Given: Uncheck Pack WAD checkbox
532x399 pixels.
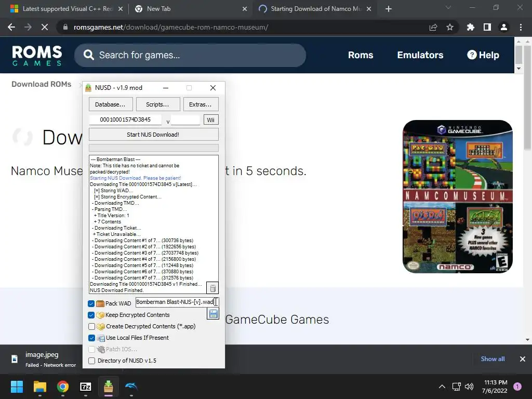Looking at the screenshot, I should (91, 303).
